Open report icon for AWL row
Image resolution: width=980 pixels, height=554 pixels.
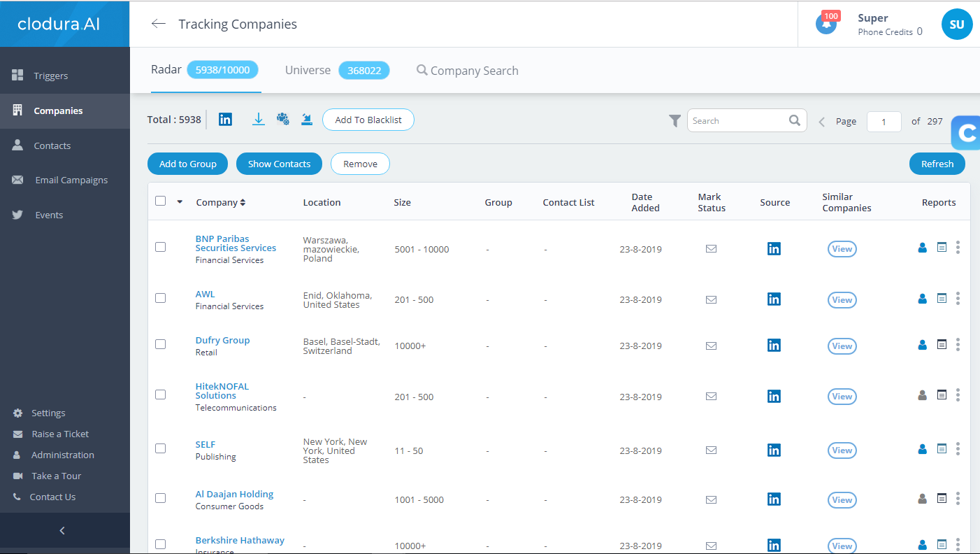(942, 299)
